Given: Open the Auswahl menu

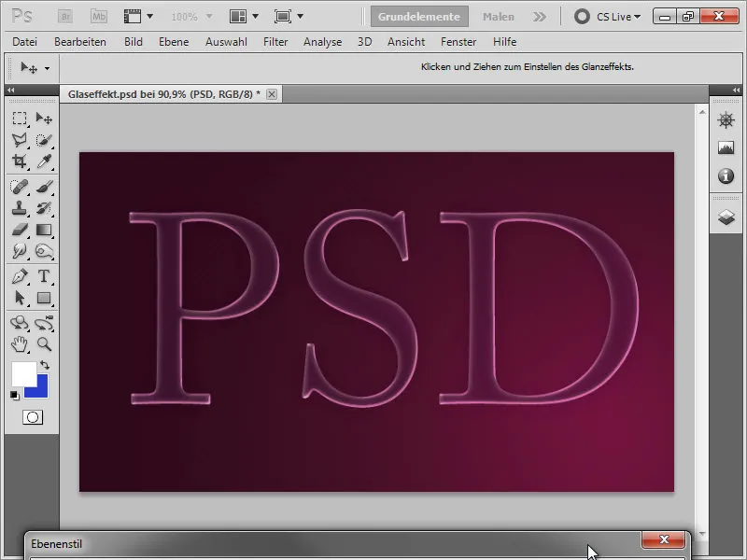Looking at the screenshot, I should tap(226, 42).
